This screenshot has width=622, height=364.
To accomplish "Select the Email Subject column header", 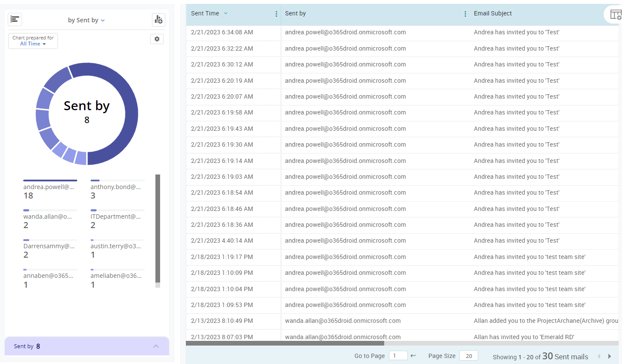I will click(x=493, y=13).
